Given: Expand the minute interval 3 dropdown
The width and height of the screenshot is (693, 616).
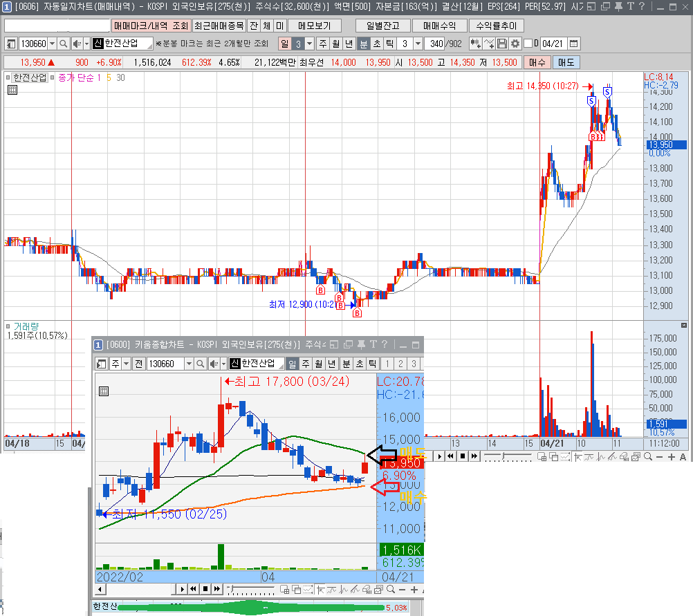Looking at the screenshot, I should tap(418, 44).
